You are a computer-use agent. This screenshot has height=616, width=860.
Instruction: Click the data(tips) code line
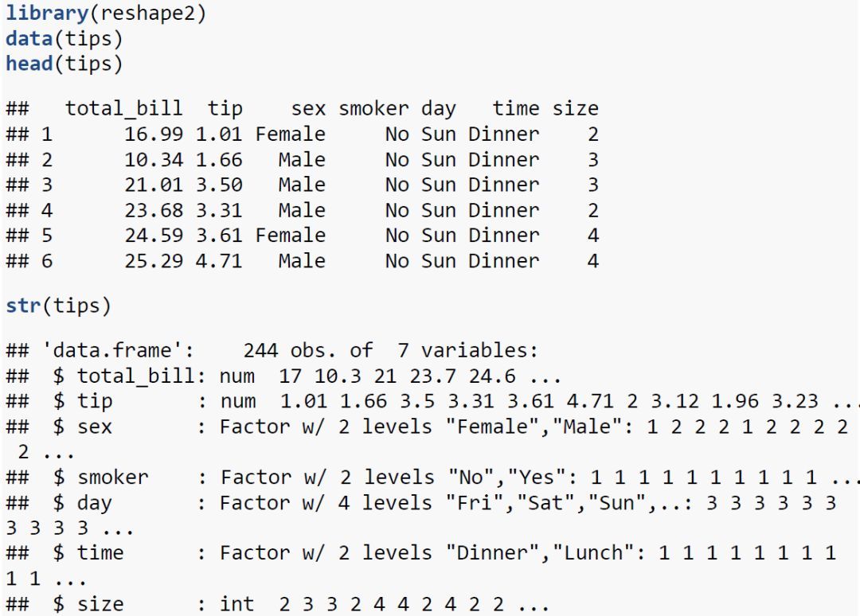(64, 38)
